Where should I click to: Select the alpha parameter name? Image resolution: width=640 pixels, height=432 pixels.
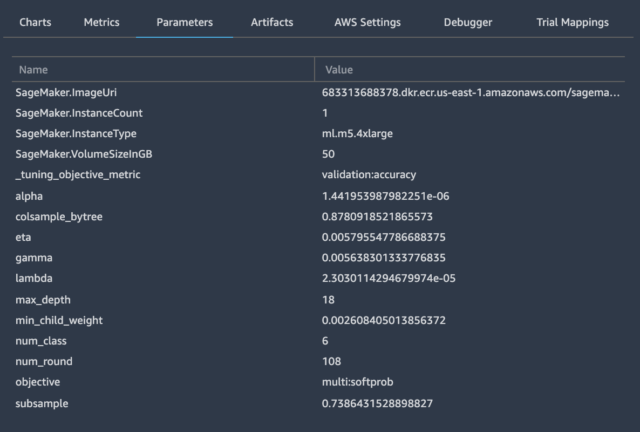click(29, 196)
